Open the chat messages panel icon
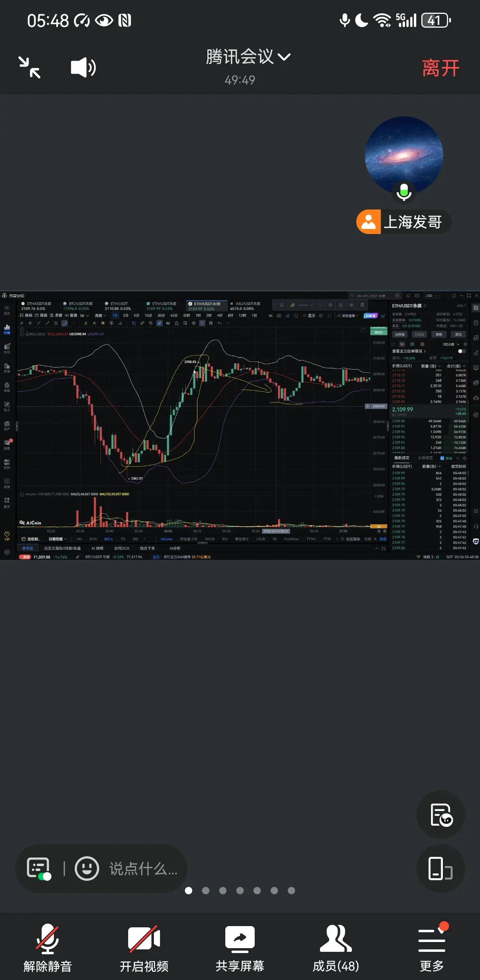Screen dimensions: 480x980 [39, 868]
